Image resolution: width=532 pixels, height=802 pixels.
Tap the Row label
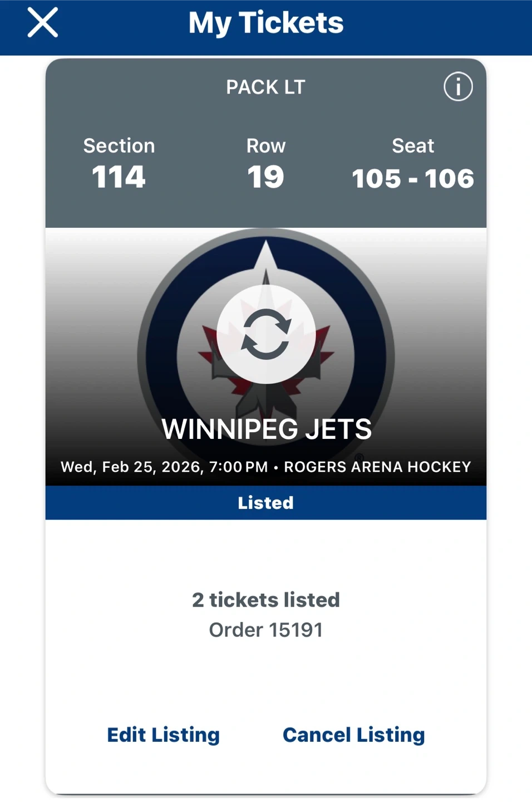[x=266, y=145]
